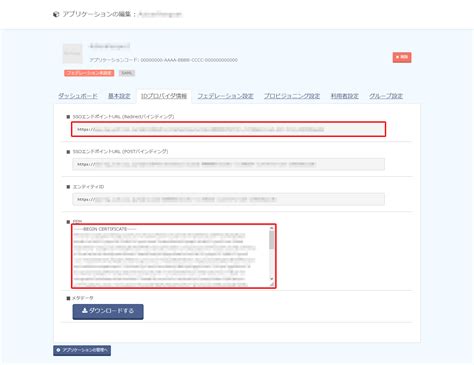
Task: Click the gray SAML badge
Action: (127, 73)
